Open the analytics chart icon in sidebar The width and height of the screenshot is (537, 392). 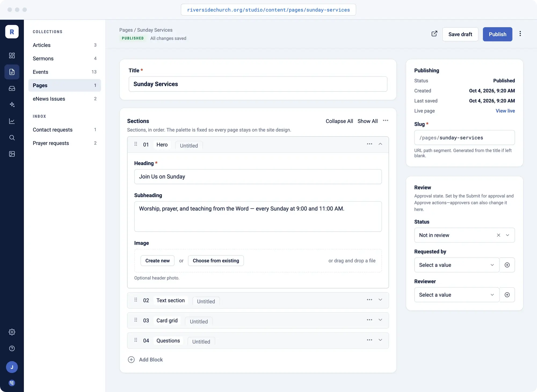[x=12, y=121]
